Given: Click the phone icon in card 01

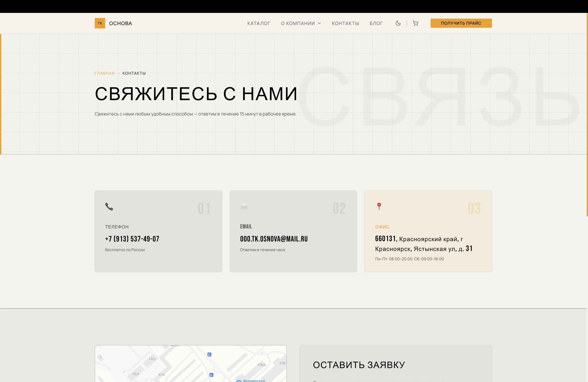Looking at the screenshot, I should [x=109, y=206].
